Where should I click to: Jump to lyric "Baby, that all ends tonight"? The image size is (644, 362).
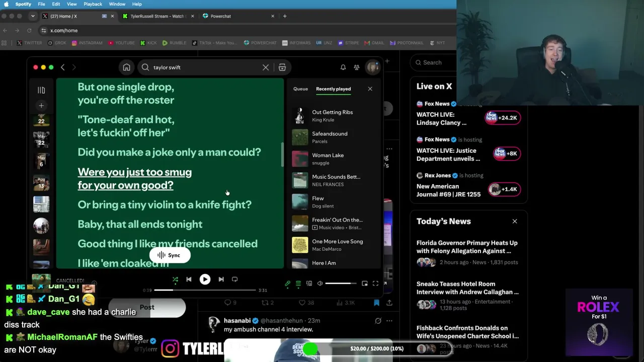(x=140, y=224)
